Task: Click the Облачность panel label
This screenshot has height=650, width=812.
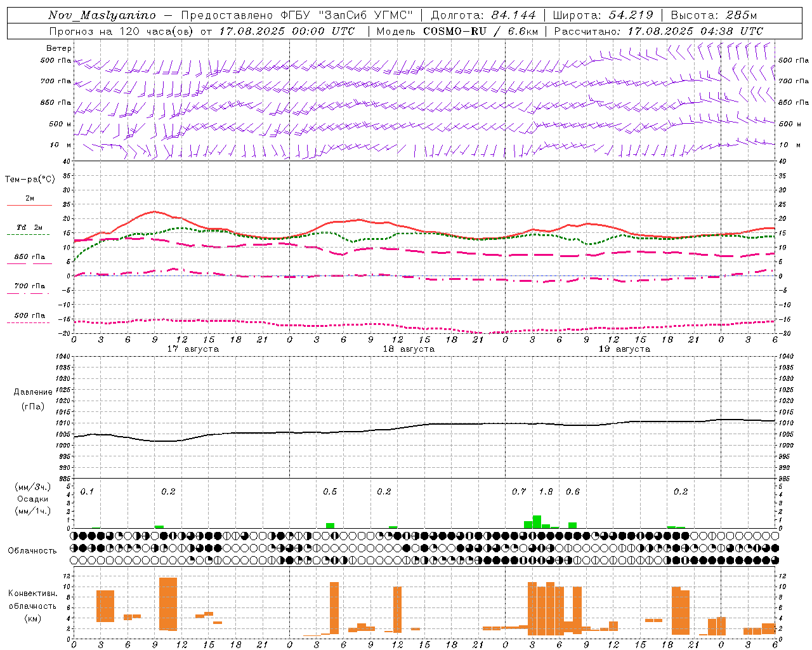Action: (x=32, y=550)
